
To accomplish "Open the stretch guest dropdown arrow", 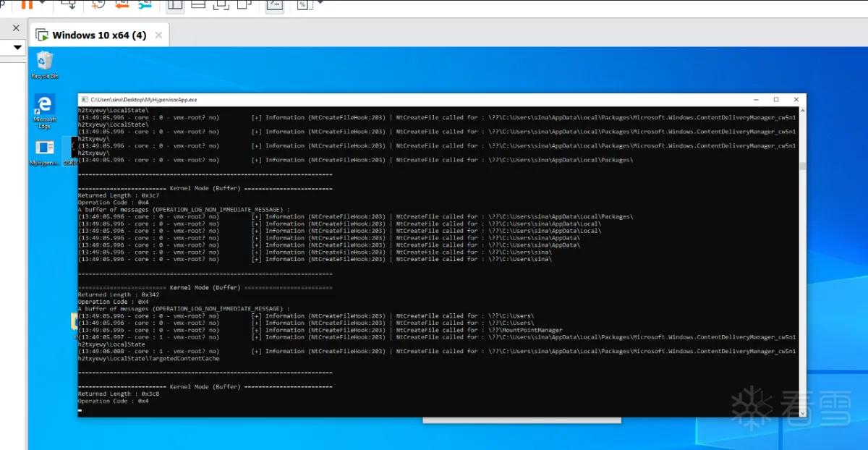I will click(x=320, y=3).
